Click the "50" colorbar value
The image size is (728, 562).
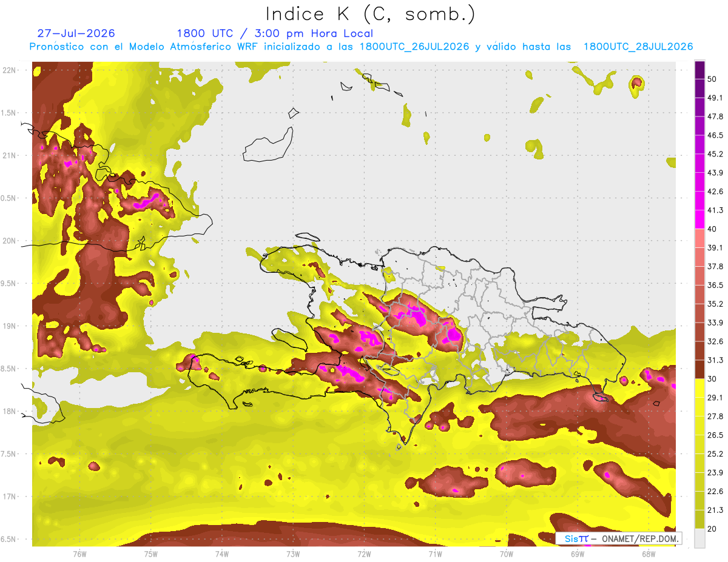pos(712,79)
